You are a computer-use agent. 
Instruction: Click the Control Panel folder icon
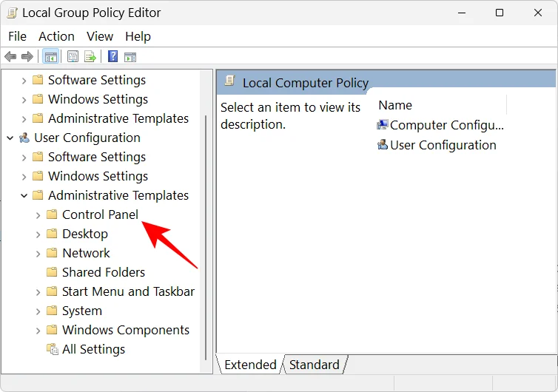pos(52,214)
